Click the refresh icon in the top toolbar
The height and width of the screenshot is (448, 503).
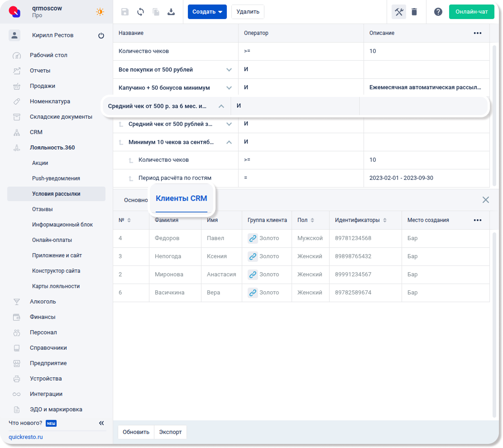pyautogui.click(x=140, y=12)
